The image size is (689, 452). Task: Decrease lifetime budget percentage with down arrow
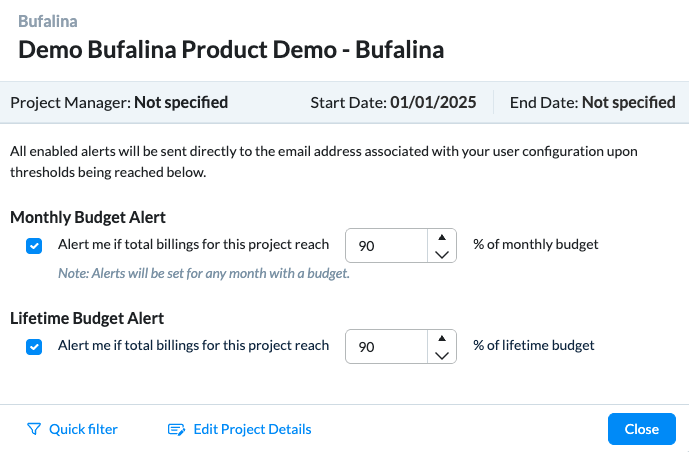coord(442,355)
